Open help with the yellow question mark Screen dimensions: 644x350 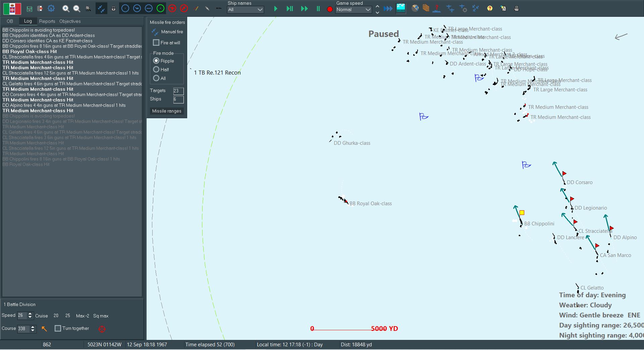click(x=490, y=8)
